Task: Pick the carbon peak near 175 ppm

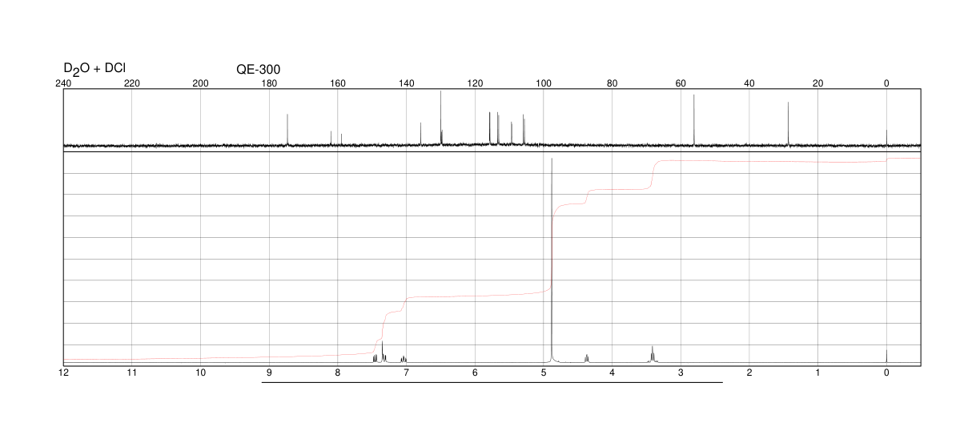Action: [287, 130]
